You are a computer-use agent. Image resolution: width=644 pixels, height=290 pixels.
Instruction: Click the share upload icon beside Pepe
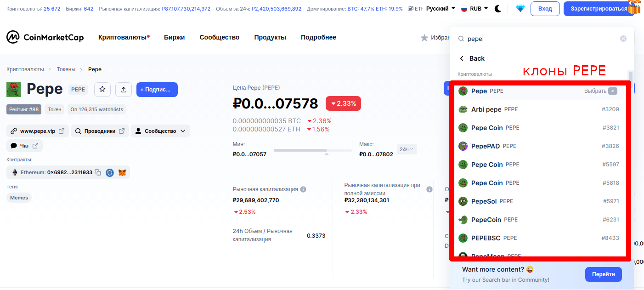click(124, 90)
